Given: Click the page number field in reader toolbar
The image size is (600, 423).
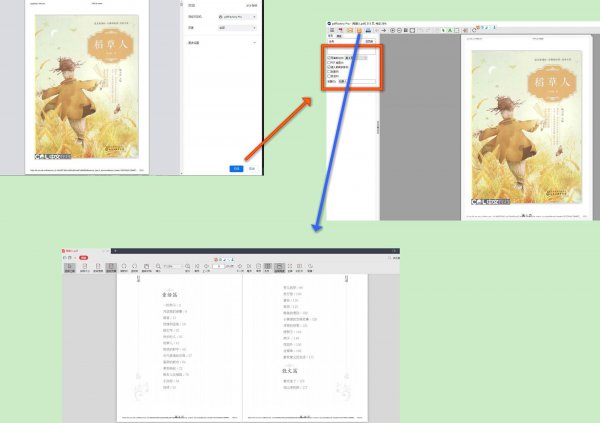Looking at the screenshot, I should (x=218, y=266).
